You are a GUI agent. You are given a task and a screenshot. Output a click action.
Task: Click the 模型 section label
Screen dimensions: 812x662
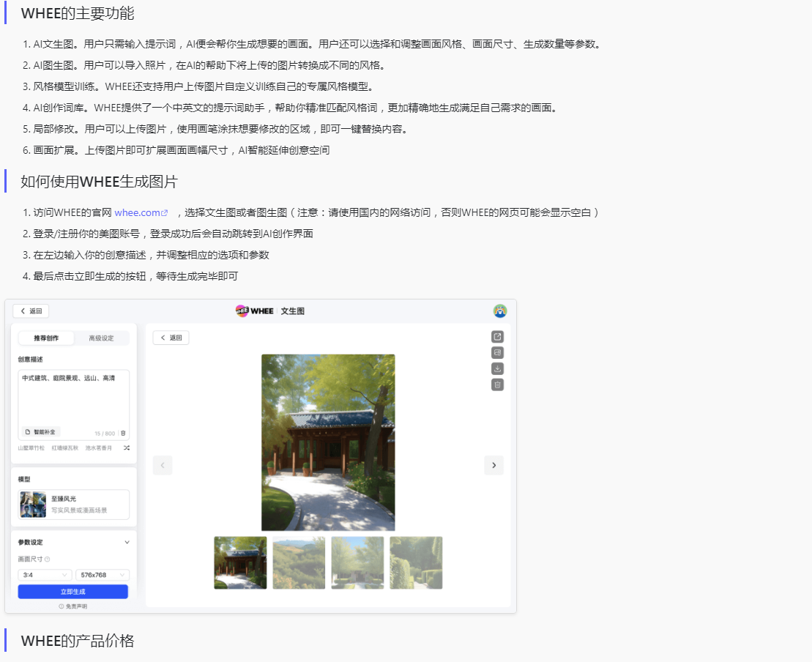coord(24,479)
